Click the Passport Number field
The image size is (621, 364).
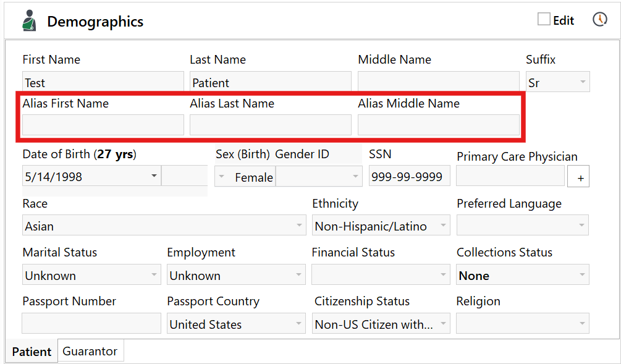pyautogui.click(x=91, y=323)
